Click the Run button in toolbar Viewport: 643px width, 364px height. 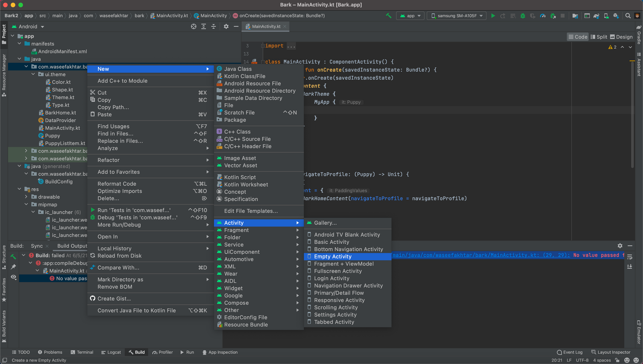493,16
